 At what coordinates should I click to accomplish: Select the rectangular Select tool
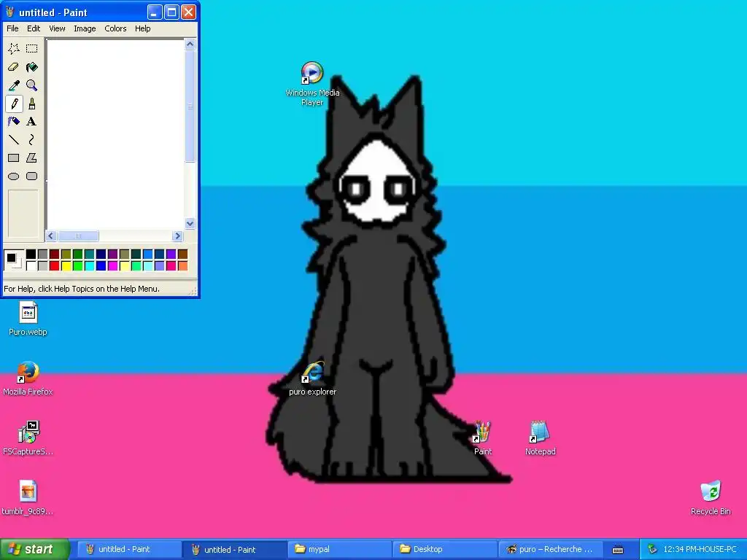(32, 49)
